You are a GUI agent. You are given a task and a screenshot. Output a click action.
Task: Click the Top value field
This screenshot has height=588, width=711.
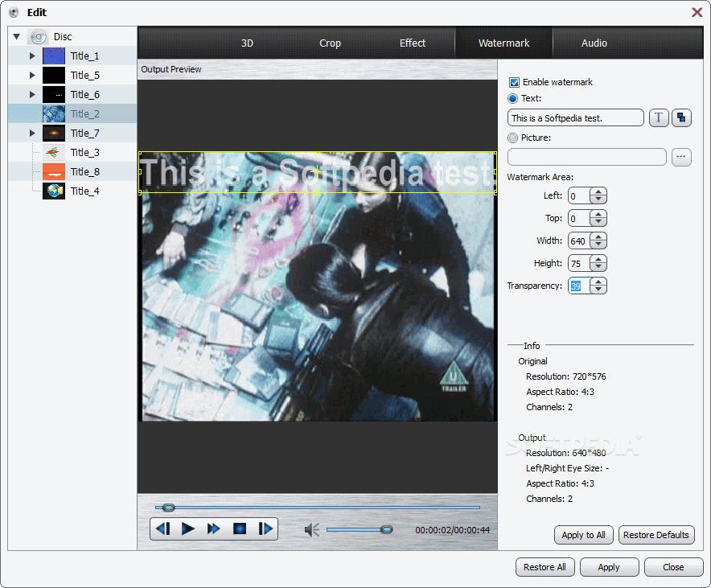(580, 219)
